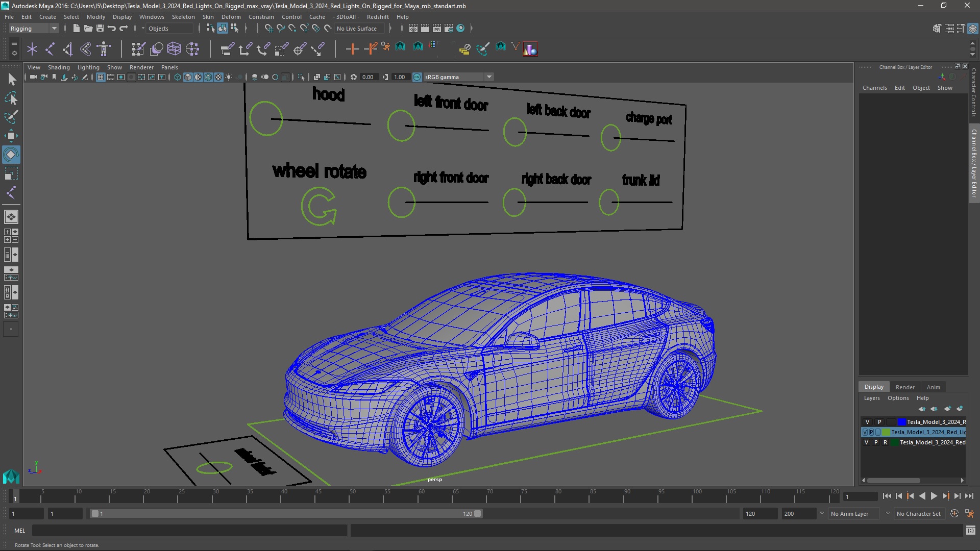Screen dimensions: 980x551
Task: Click the Cluster deformer shelf icon
Action: click(x=192, y=49)
